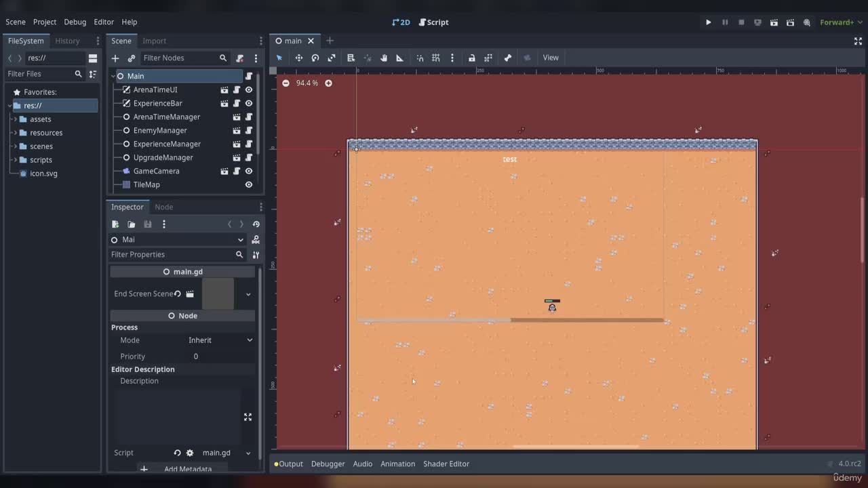The width and height of the screenshot is (868, 488).
Task: Open Movie Maker mode reel icon
Action: click(x=807, y=22)
